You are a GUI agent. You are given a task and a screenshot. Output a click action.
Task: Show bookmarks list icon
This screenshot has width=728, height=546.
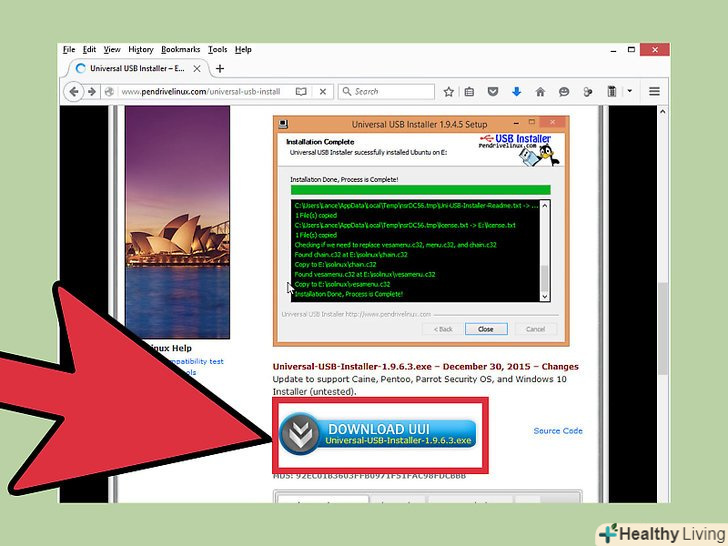point(469,91)
